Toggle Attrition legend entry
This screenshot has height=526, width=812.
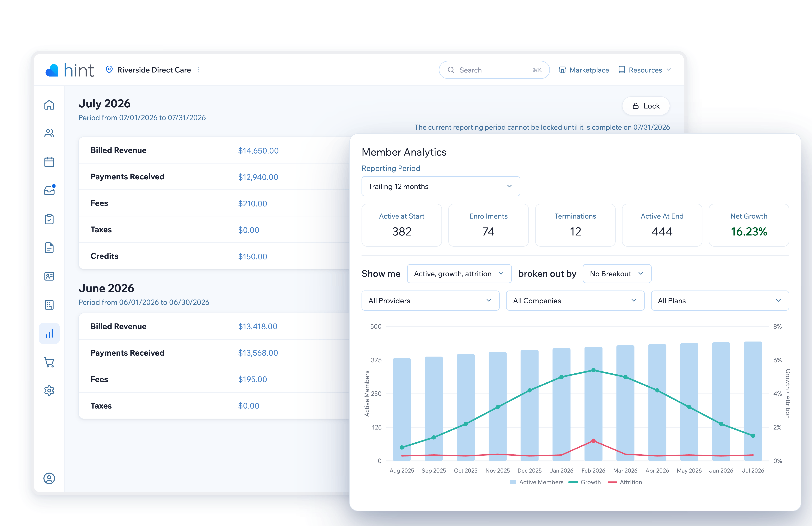coord(625,482)
